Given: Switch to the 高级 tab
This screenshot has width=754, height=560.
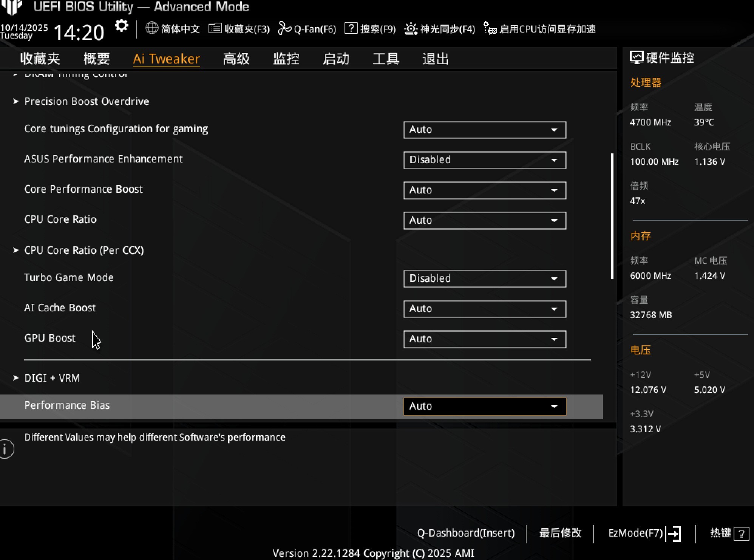Looking at the screenshot, I should pos(236,59).
